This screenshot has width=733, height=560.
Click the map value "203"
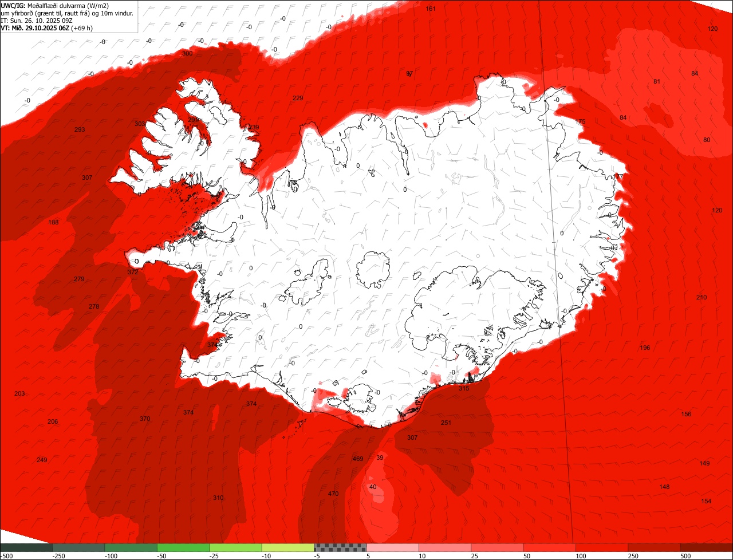(19, 393)
